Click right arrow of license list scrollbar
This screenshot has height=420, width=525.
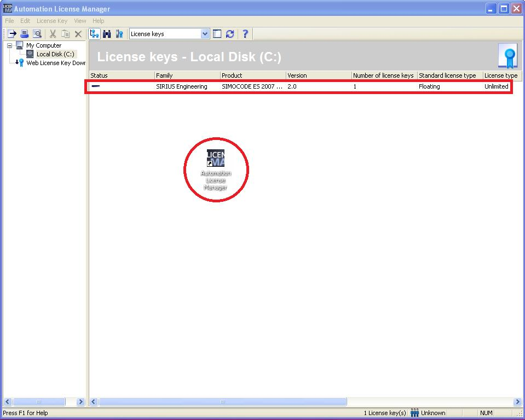[x=518, y=401]
